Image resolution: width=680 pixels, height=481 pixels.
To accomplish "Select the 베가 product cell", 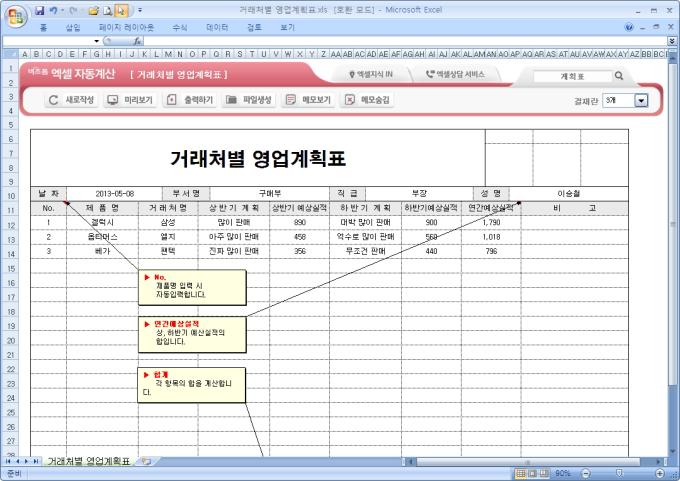I will (x=102, y=251).
